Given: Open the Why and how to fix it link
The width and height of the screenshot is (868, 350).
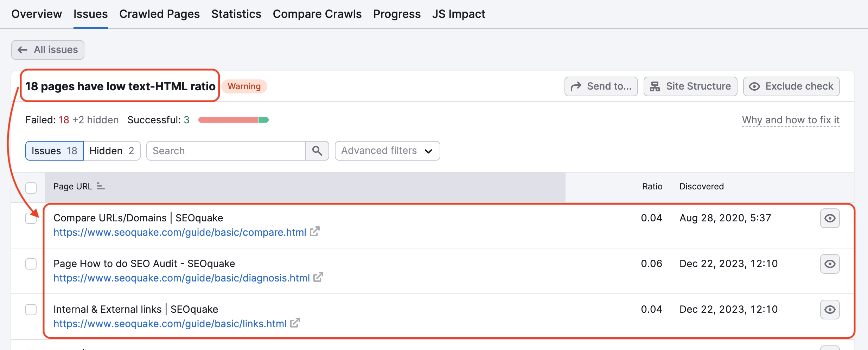Looking at the screenshot, I should coord(791,120).
